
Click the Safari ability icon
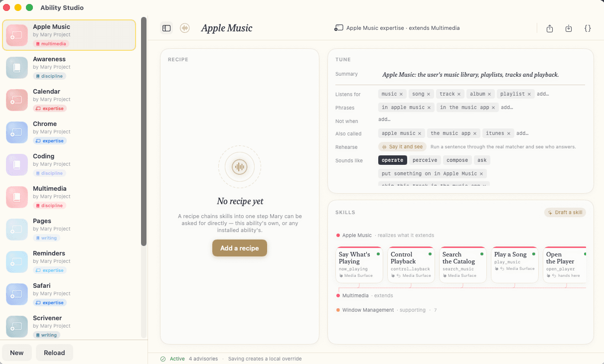click(17, 294)
